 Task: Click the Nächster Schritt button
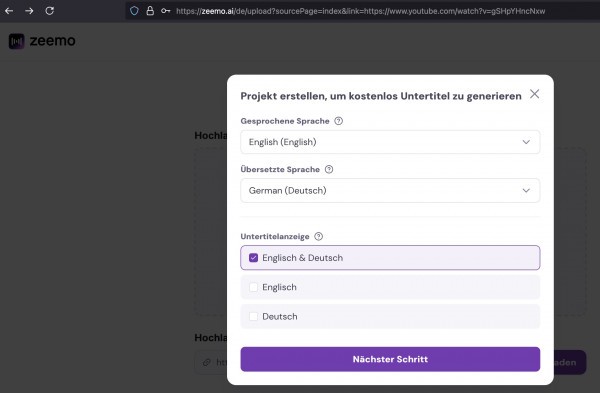tap(390, 359)
